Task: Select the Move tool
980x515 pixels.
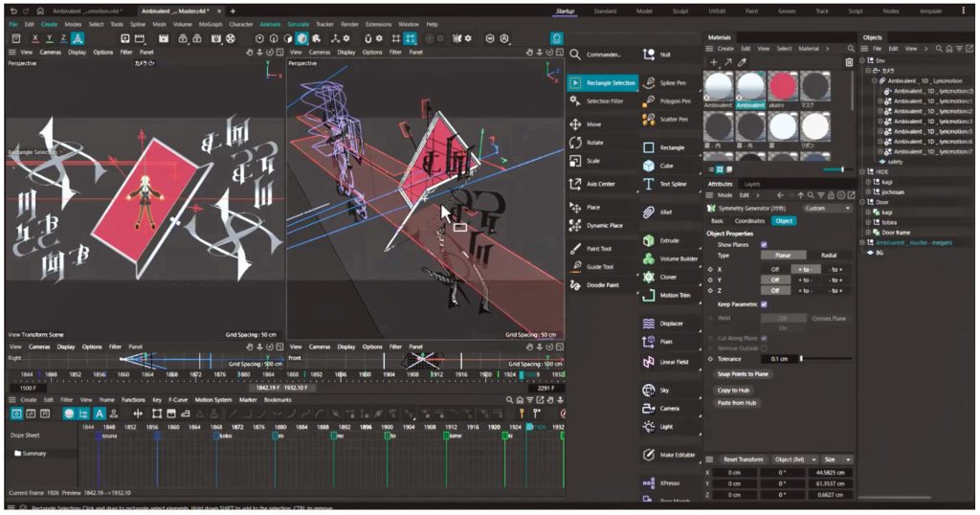Action: 593,124
